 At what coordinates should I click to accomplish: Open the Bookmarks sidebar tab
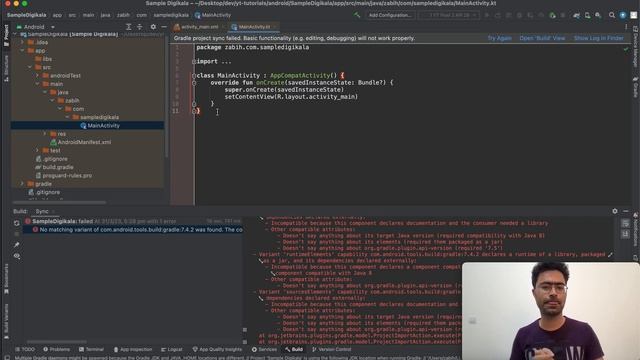click(6, 280)
